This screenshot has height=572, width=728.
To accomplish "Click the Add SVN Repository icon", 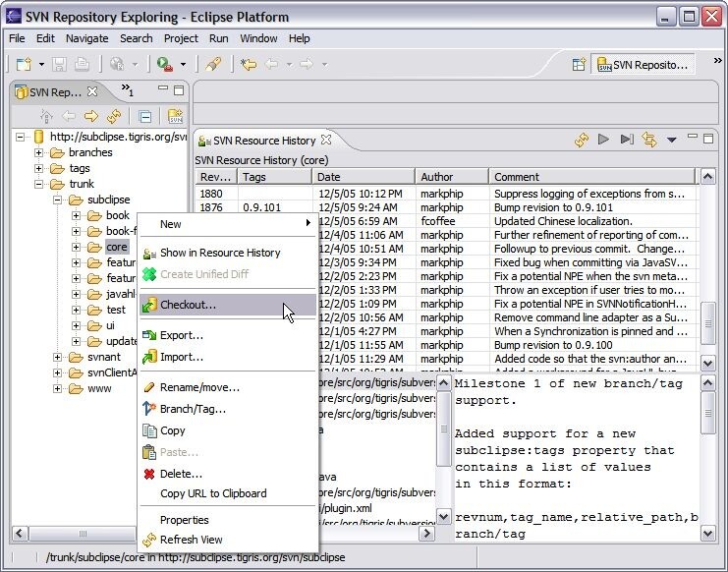I will (x=175, y=116).
